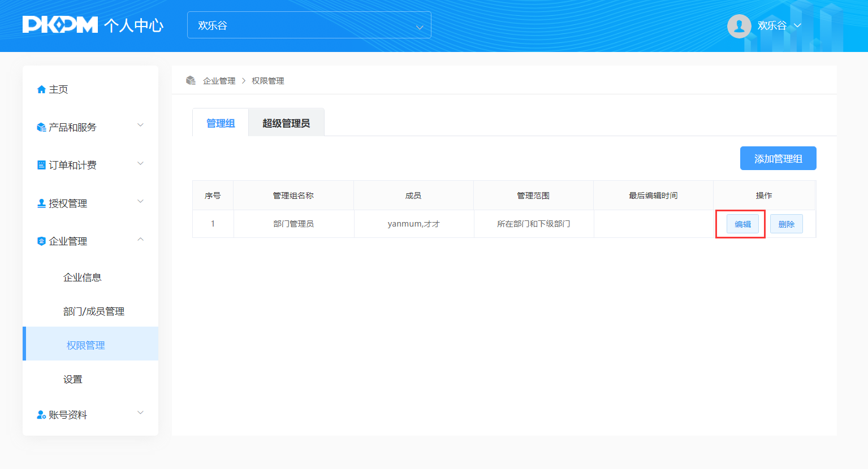This screenshot has height=469, width=868.
Task: Open the user account menu arrow
Action: [x=798, y=25]
